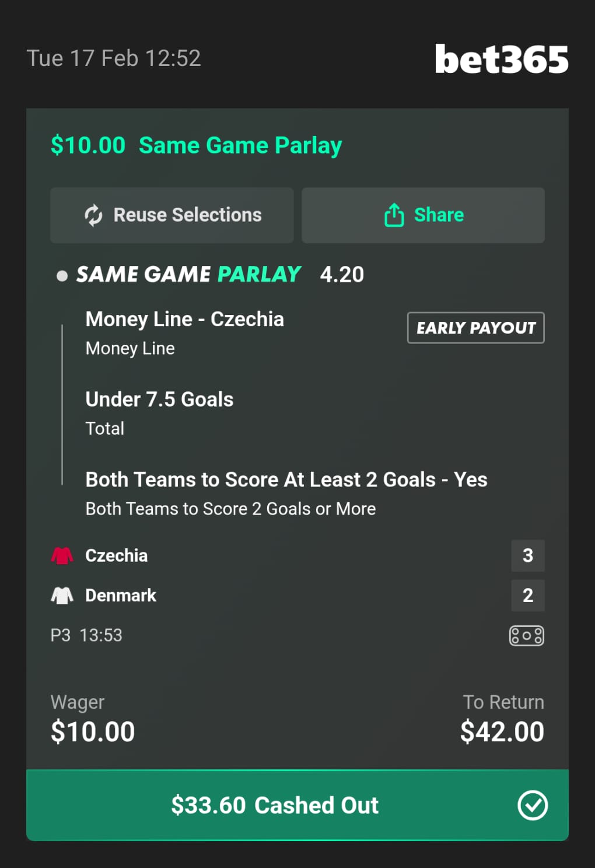Select the Under 7.5 Goals selection
The height and width of the screenshot is (868, 595).
(x=159, y=400)
